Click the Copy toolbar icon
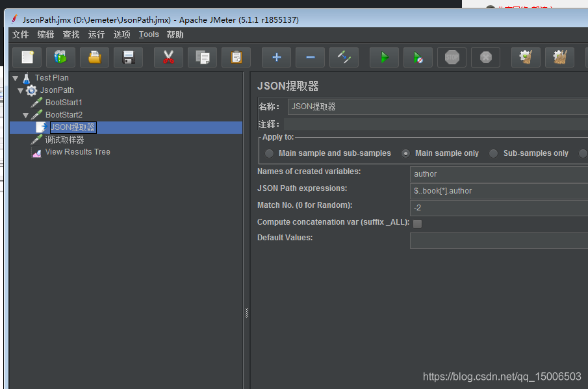 click(x=202, y=57)
